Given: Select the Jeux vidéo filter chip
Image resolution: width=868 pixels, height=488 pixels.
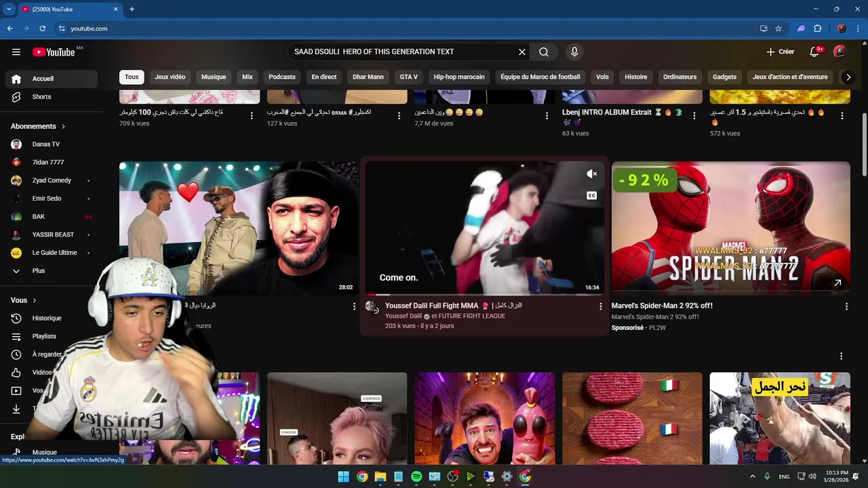Looking at the screenshot, I should [x=170, y=77].
